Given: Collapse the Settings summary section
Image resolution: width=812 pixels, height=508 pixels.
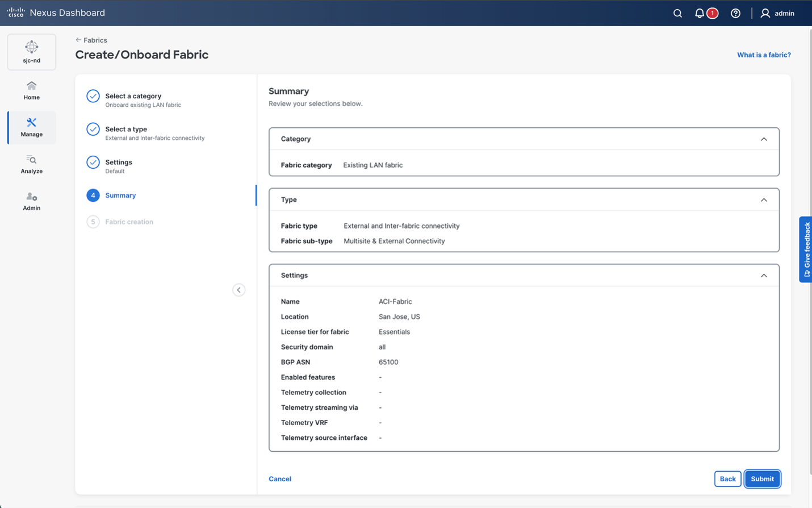Looking at the screenshot, I should pyautogui.click(x=764, y=276).
